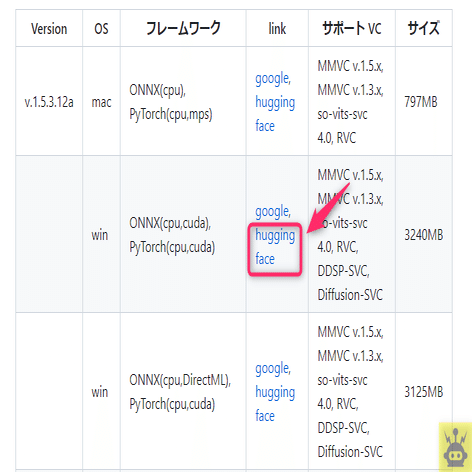Open the hugging face link in the 3125MB row

pos(275,404)
